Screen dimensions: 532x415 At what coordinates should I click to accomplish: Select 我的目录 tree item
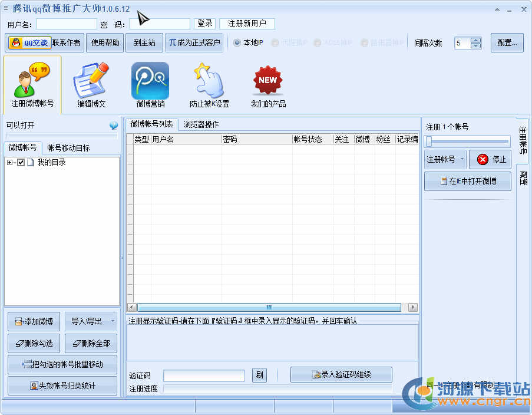[x=52, y=162]
